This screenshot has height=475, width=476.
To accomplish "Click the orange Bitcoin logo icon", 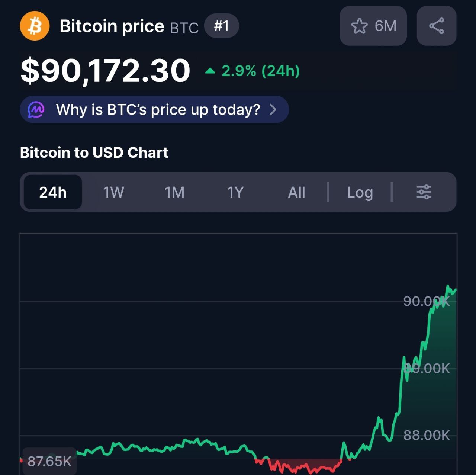I will (x=35, y=26).
